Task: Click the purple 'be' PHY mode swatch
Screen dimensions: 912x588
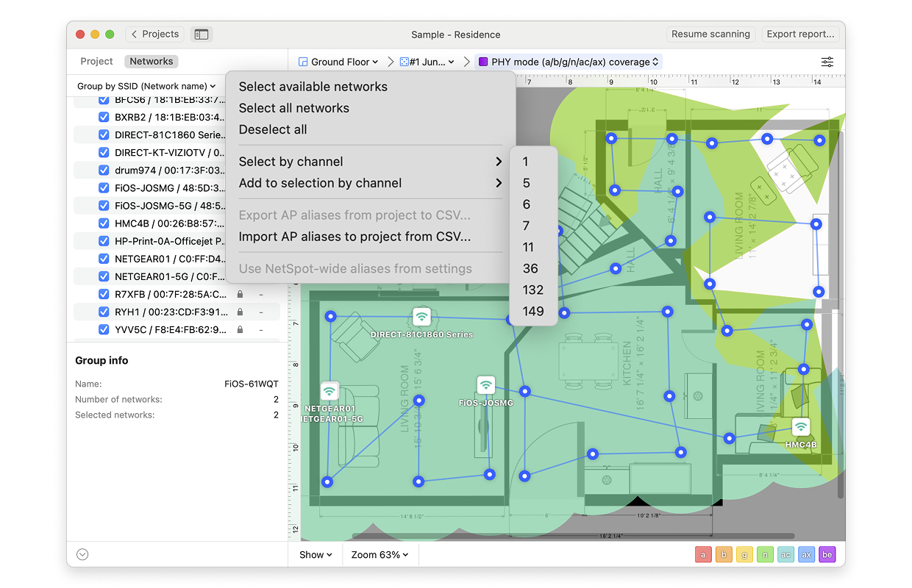Action: [x=827, y=555]
